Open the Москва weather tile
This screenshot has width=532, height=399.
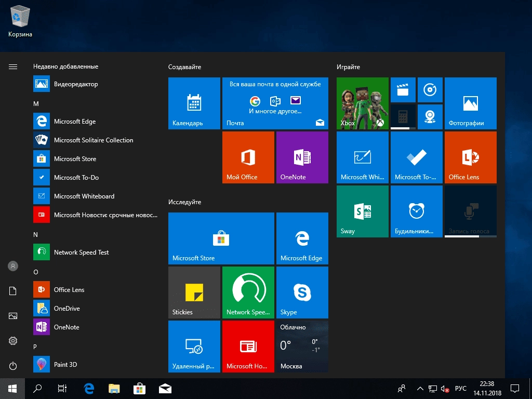coord(302,347)
